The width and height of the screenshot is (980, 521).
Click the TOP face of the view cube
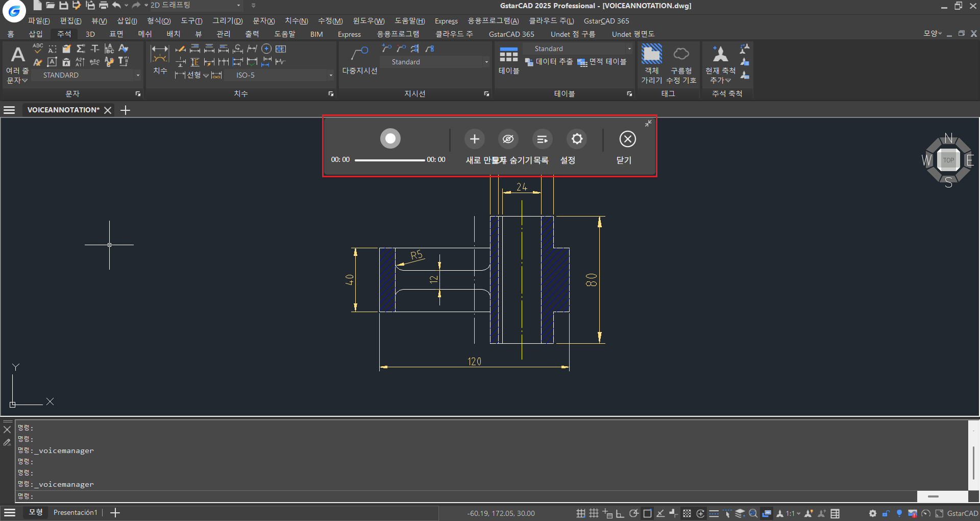click(x=948, y=160)
